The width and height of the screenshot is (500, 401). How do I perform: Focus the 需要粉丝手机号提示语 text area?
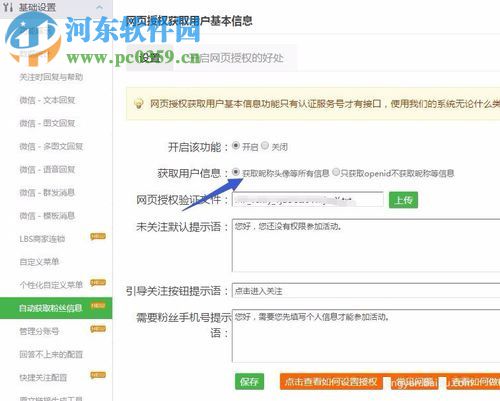click(x=366, y=336)
